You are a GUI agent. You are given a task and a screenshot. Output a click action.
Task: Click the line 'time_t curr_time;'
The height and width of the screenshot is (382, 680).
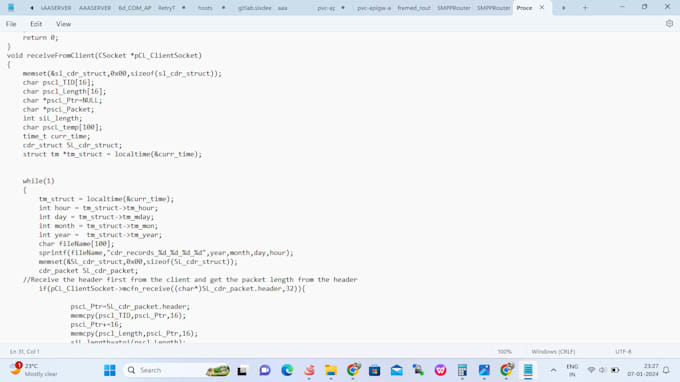pos(56,136)
